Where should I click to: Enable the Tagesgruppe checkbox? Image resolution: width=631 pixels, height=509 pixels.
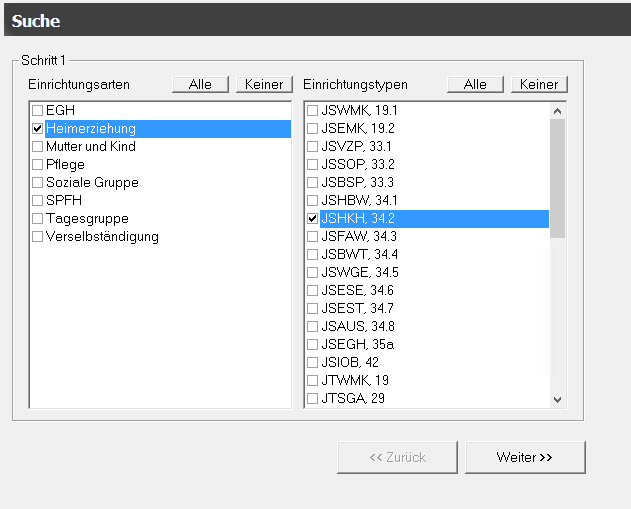click(37, 219)
